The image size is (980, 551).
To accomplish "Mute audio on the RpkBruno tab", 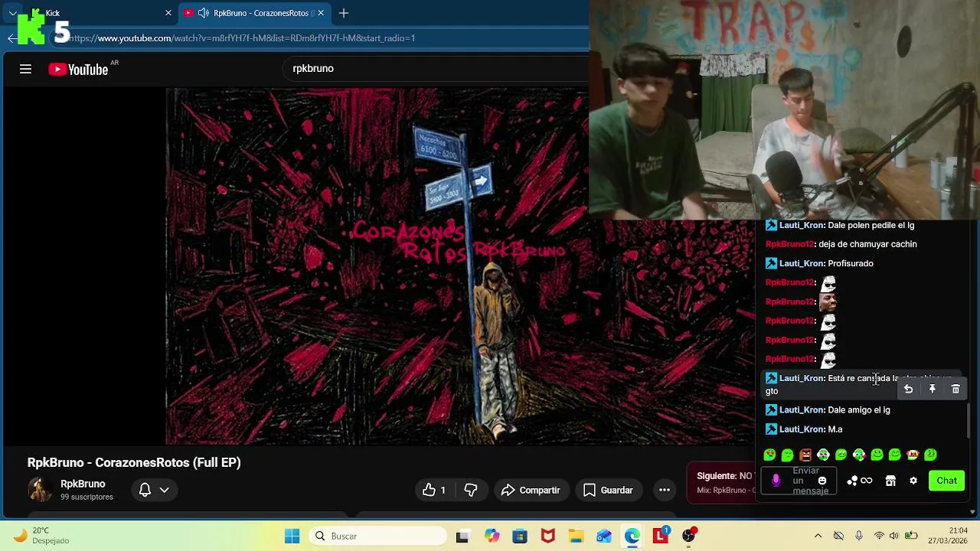I will [204, 13].
